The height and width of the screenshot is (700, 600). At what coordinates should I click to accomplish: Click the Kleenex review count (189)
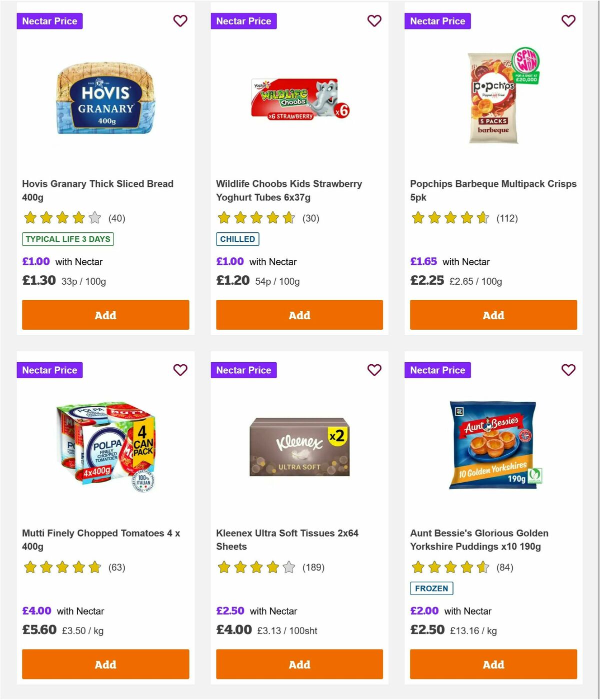[313, 568]
